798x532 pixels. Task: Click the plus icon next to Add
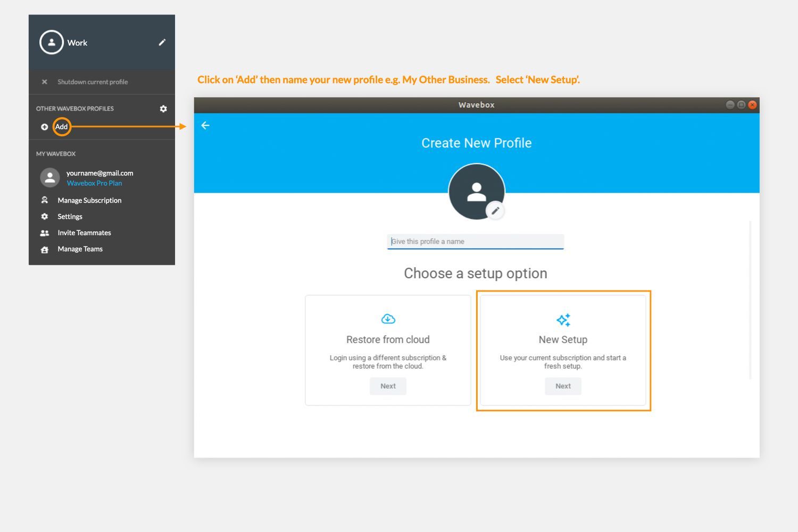click(x=45, y=127)
